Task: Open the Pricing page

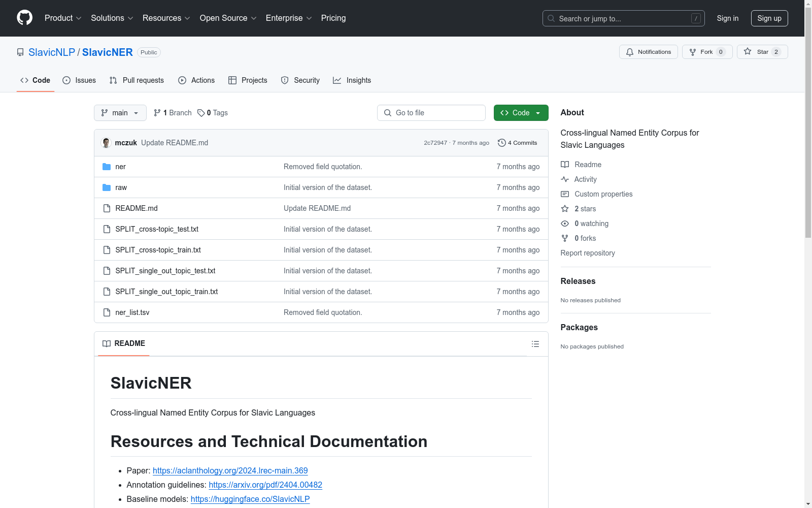Action: pyautogui.click(x=333, y=18)
